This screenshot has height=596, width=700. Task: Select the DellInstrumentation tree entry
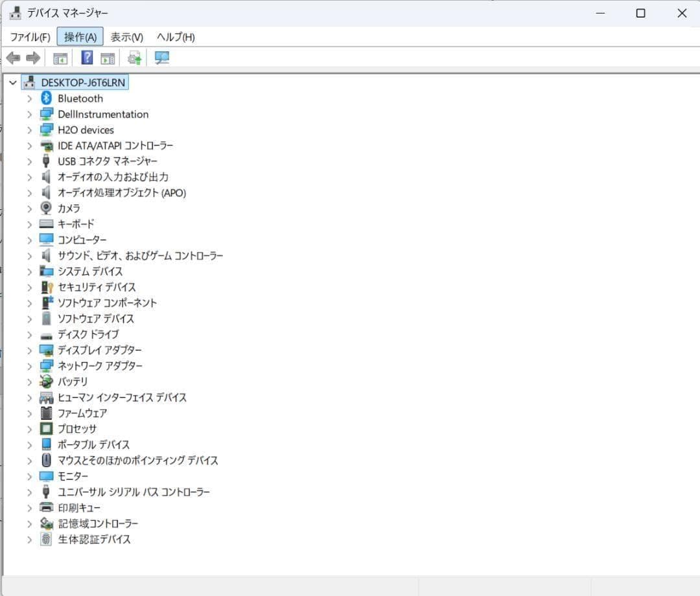pos(103,114)
